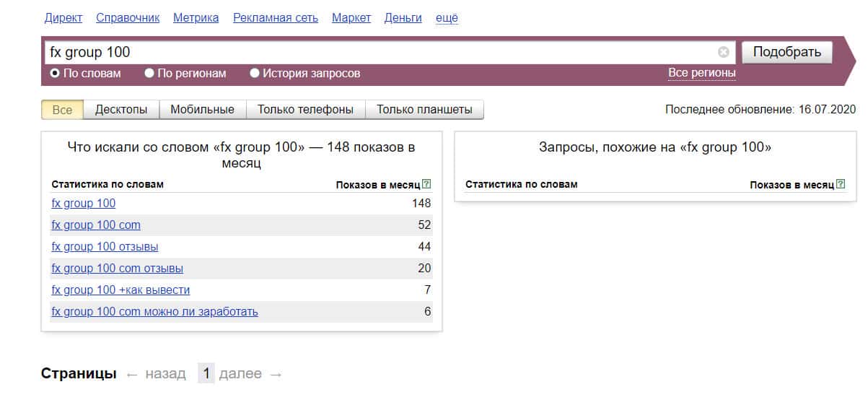Switch to the 'Десктопы' tab
868x400 pixels.
[x=121, y=110]
